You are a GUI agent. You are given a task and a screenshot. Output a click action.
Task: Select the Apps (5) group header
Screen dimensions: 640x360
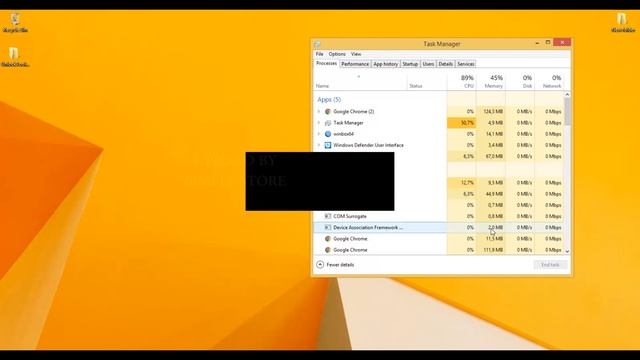(x=329, y=100)
